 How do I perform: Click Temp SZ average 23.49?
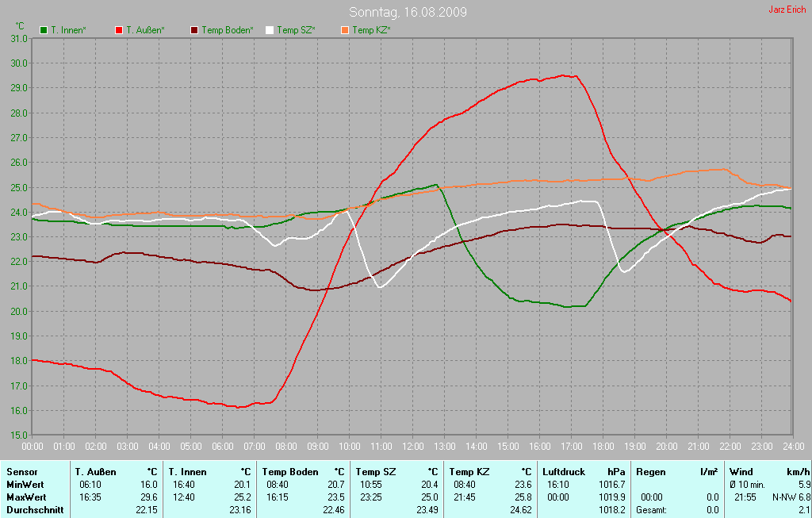[427, 510]
